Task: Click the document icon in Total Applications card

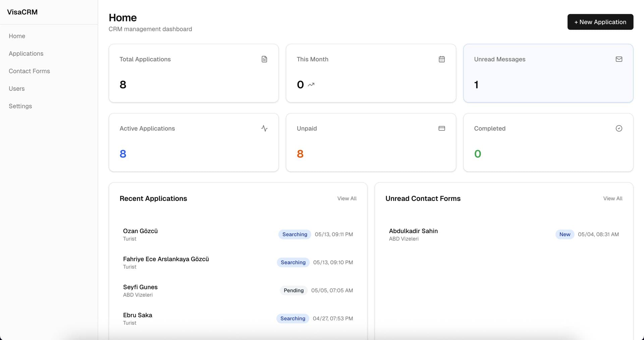Action: [264, 59]
